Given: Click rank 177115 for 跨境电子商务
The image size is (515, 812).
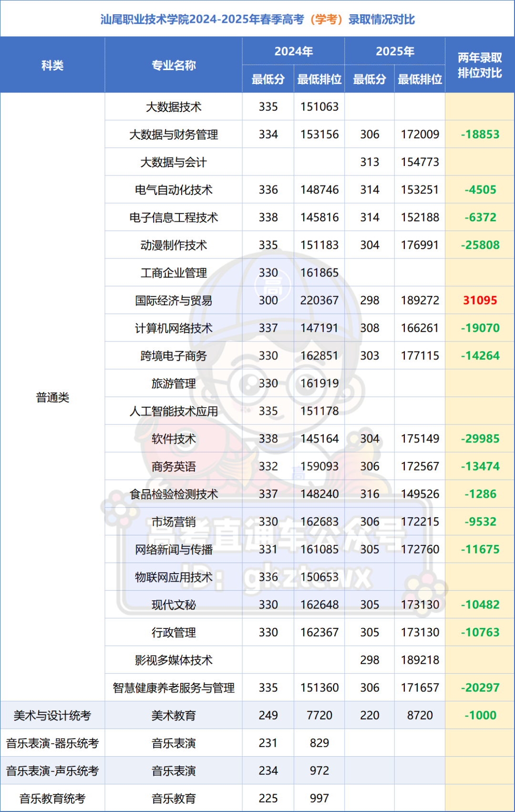Looking at the screenshot, I should point(420,356).
